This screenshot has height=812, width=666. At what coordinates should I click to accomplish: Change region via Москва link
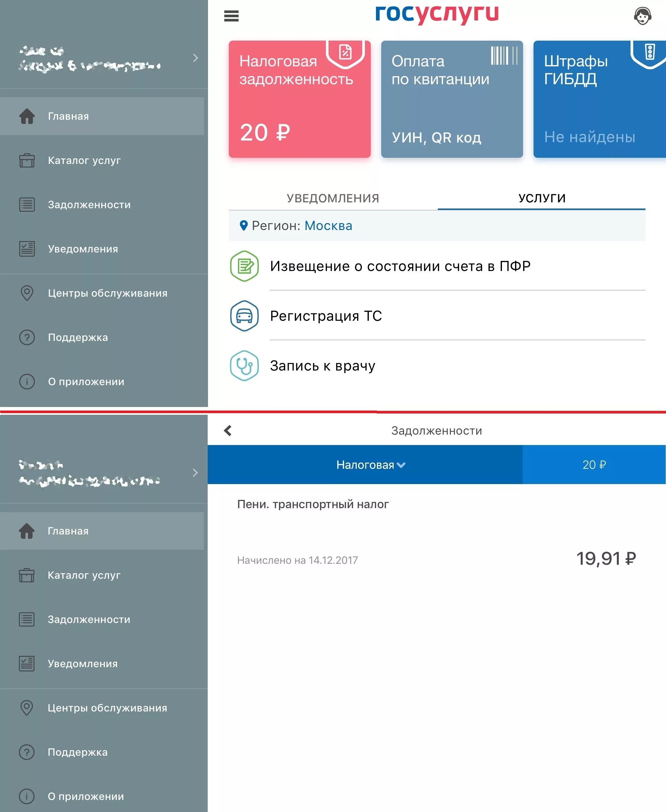328,225
